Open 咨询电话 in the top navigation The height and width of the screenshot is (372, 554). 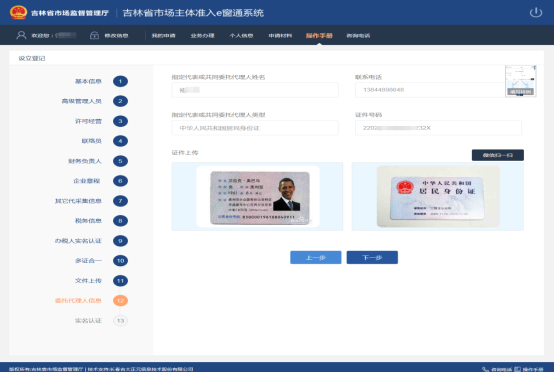click(x=358, y=36)
